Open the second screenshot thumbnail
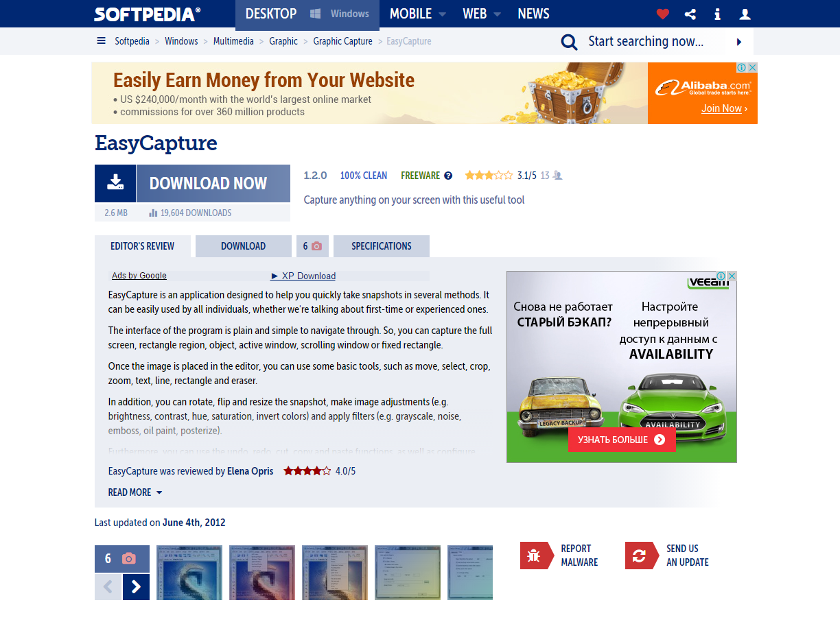Image resolution: width=840 pixels, height=620 pixels. pos(262,573)
